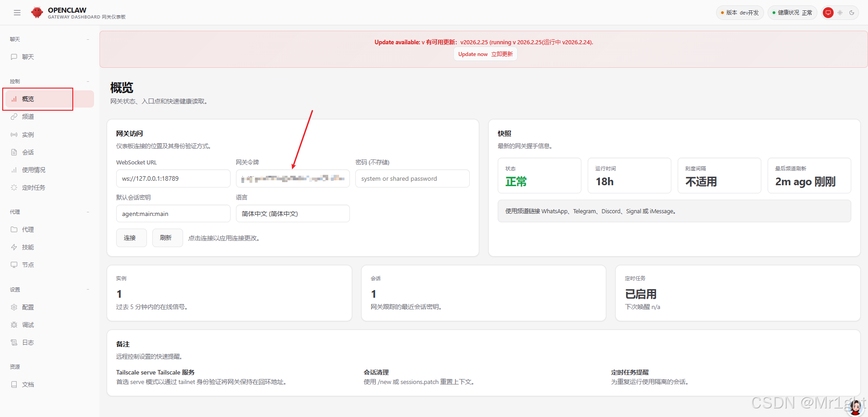
Task: Click the lightning icon beside 技能
Action: (14, 247)
